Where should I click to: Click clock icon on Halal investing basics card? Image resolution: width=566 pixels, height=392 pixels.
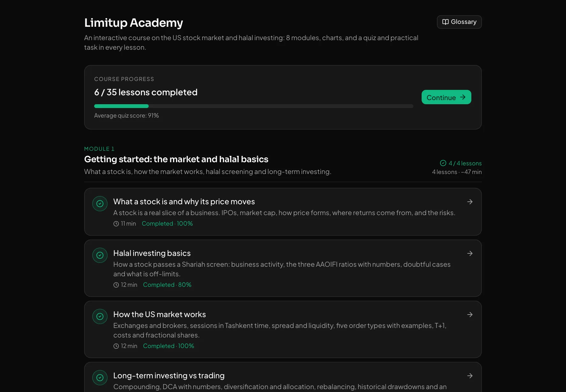(116, 285)
